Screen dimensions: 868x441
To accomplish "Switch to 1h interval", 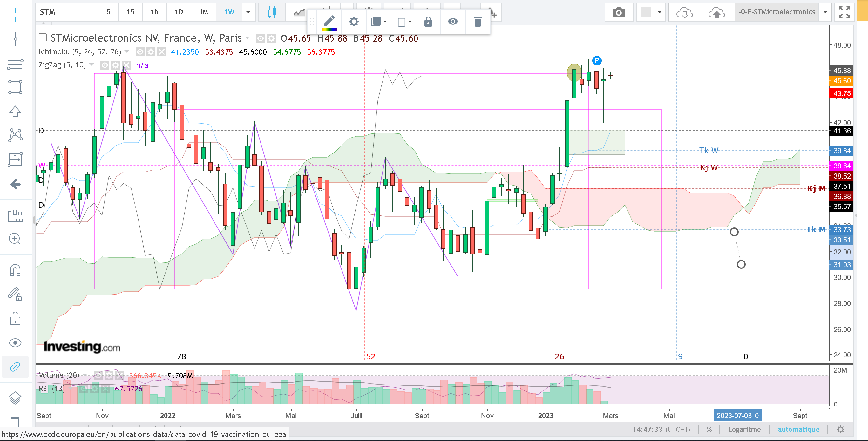I will point(154,12).
